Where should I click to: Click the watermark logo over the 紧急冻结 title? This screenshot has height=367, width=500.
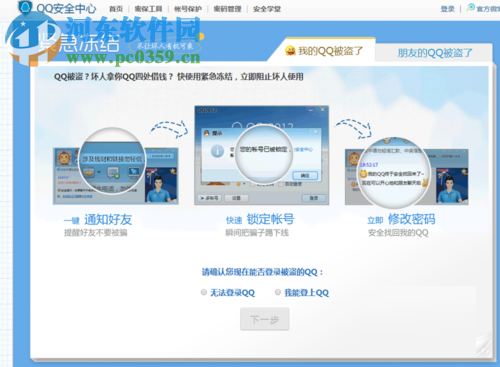coord(33,38)
